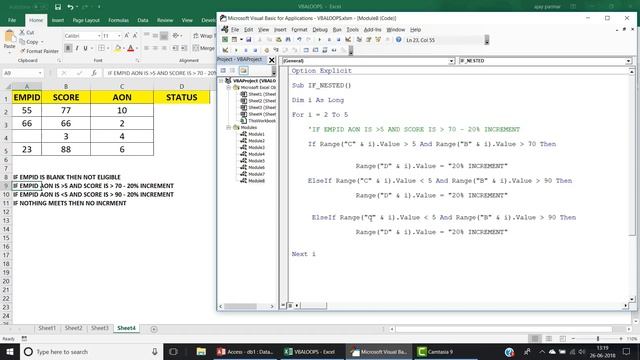Switch to Formulas ribbon tab in Excel

(x=118, y=20)
